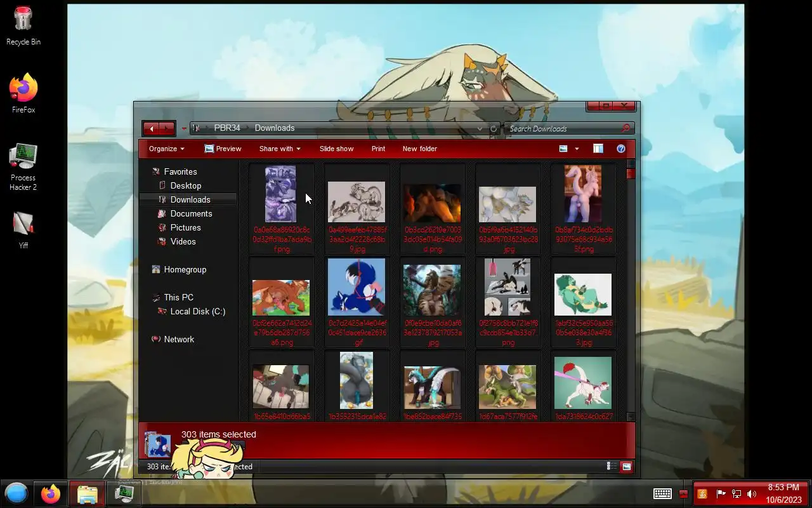Select file starting 1abf32c5e950aa56
Image resolution: width=812 pixels, height=508 pixels.
584,302
